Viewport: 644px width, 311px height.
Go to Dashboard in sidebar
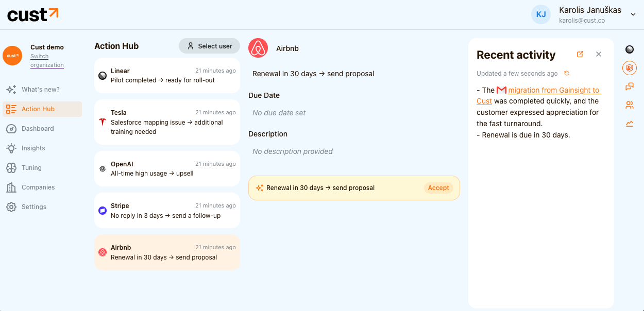click(x=38, y=129)
